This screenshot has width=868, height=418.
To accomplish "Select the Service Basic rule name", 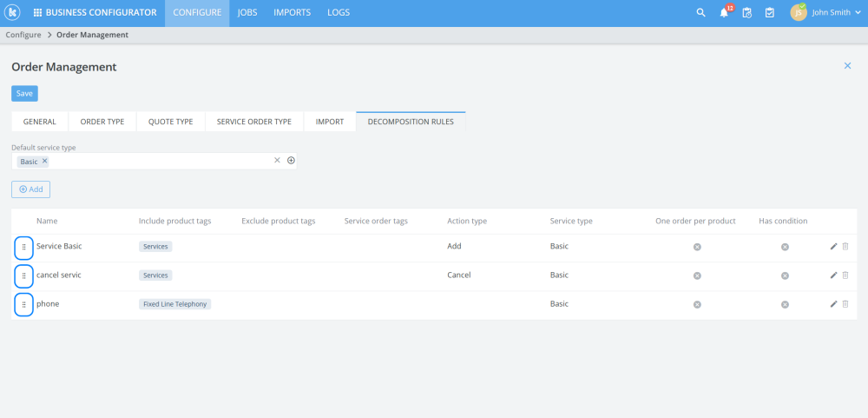I will tap(59, 246).
